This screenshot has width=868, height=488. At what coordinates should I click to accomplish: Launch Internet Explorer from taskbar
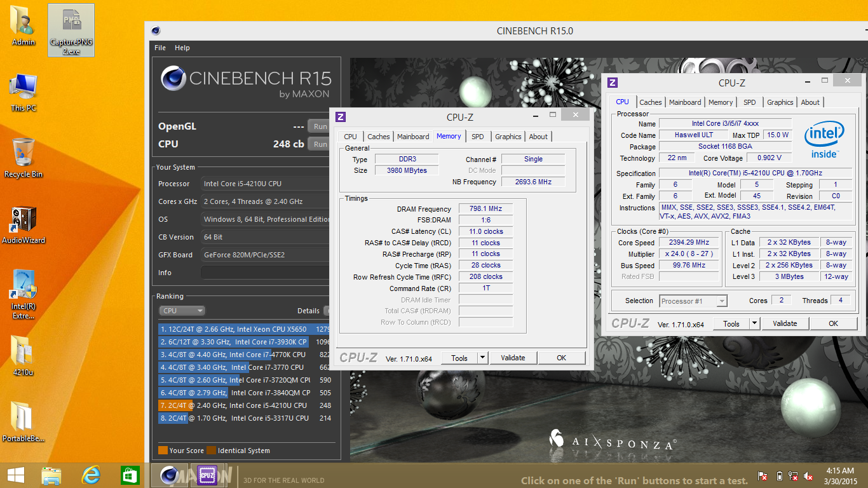91,475
